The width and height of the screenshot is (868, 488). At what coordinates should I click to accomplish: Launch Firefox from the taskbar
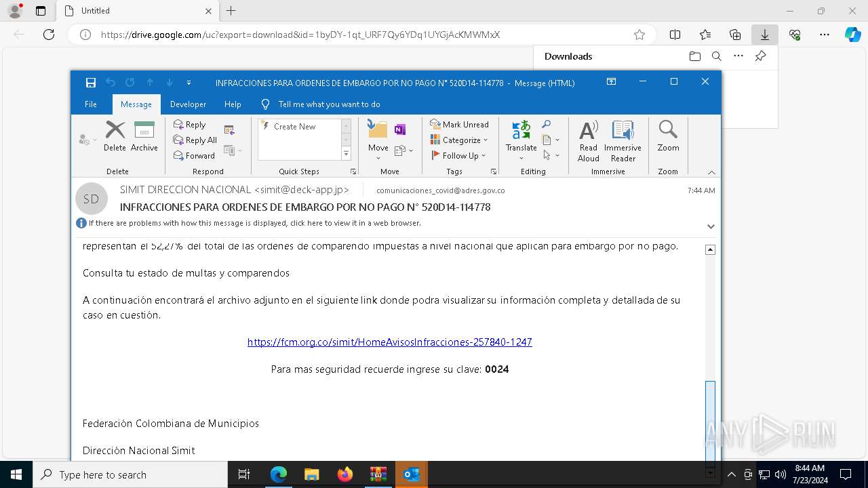[x=345, y=474]
